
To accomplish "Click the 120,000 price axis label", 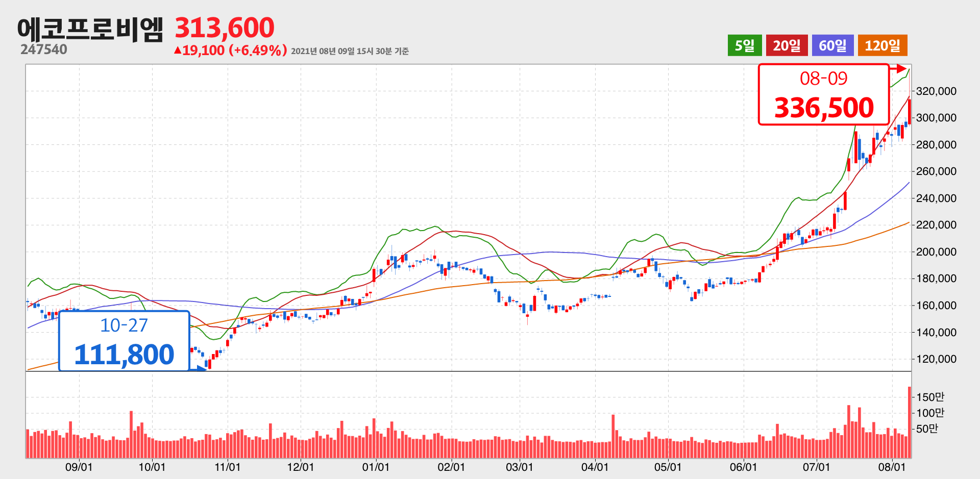I will (936, 359).
